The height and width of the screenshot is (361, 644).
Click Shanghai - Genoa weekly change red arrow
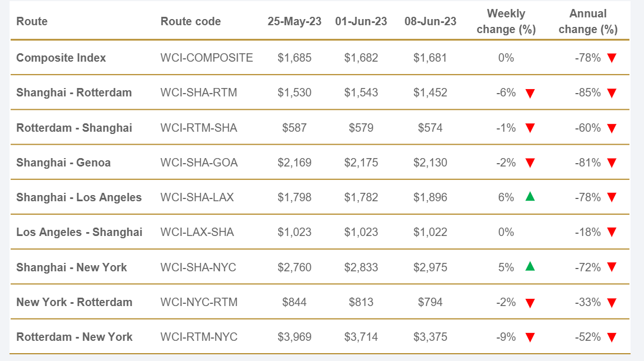pos(530,163)
